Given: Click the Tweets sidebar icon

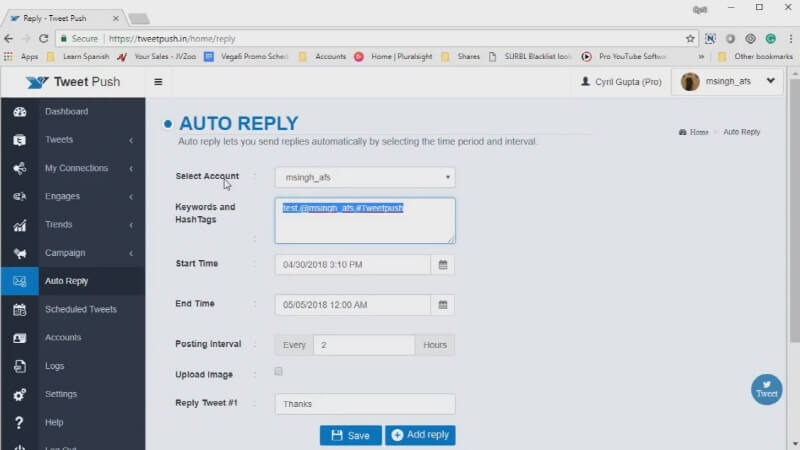Looking at the screenshot, I should (19, 140).
